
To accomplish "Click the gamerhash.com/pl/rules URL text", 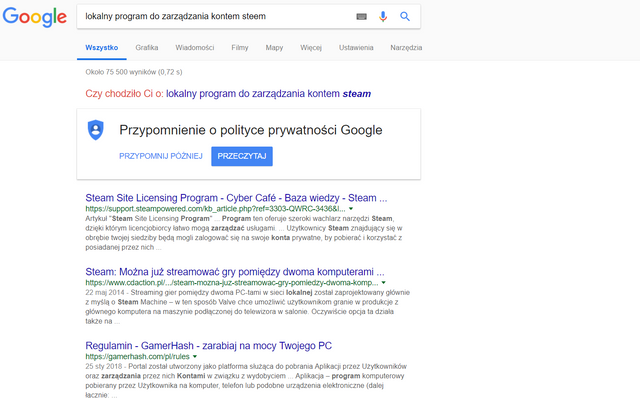I will [x=138, y=356].
